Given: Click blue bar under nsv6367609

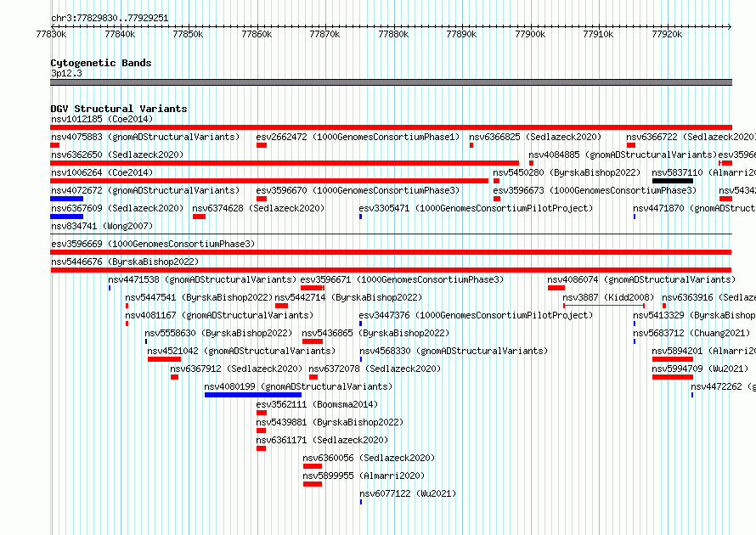Looking at the screenshot, I should coord(67,217).
